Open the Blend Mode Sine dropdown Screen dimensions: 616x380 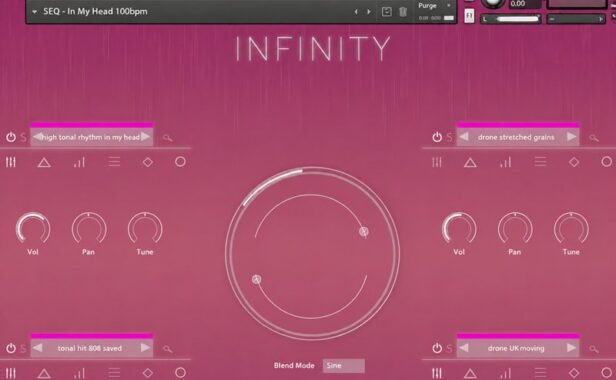(x=344, y=366)
